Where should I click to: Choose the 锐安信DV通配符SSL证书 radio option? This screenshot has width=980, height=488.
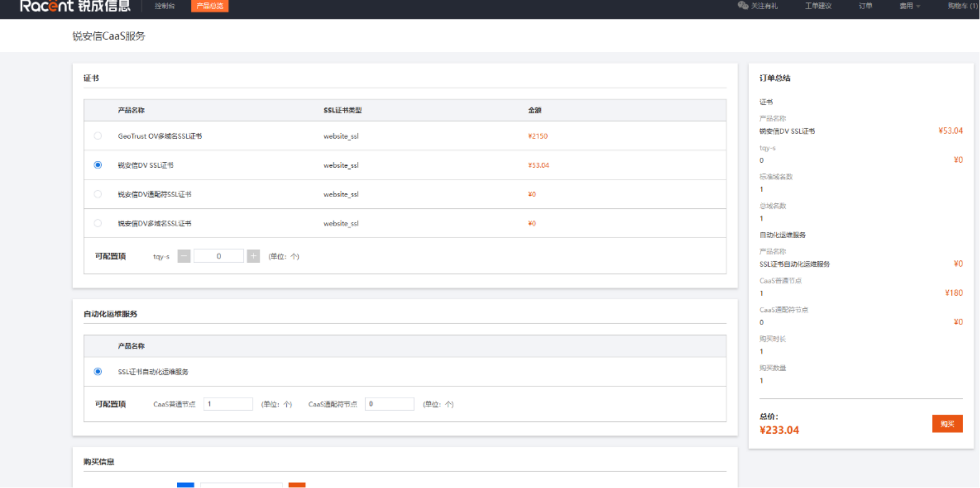click(x=98, y=194)
